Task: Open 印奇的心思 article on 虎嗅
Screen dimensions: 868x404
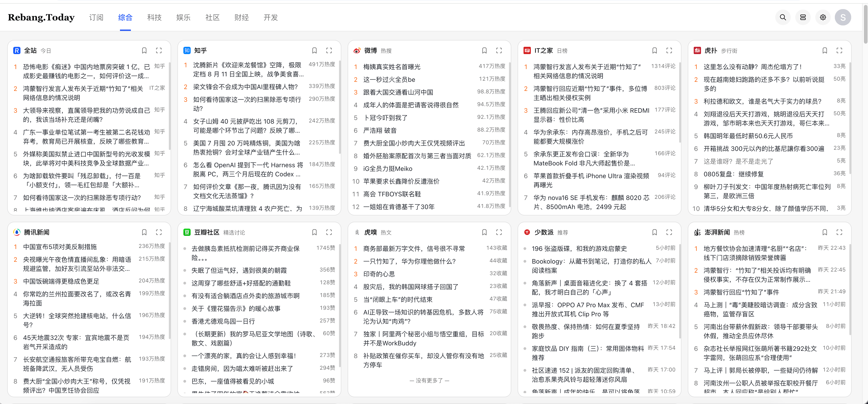Action: [379, 274]
